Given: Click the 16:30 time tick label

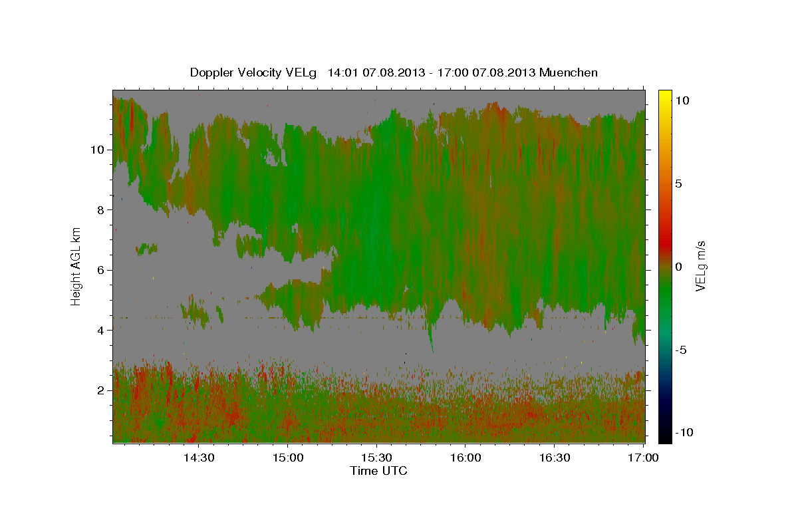Looking at the screenshot, I should coord(555,458).
